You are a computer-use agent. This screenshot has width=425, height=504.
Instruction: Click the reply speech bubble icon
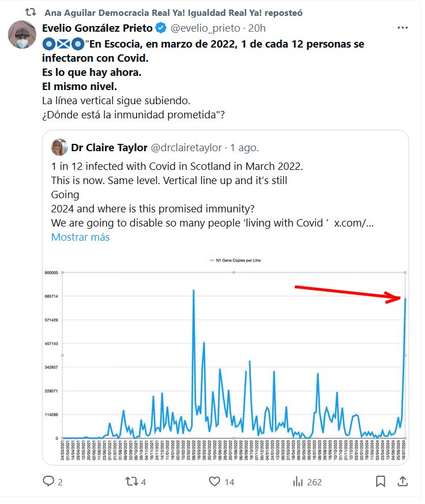49,482
